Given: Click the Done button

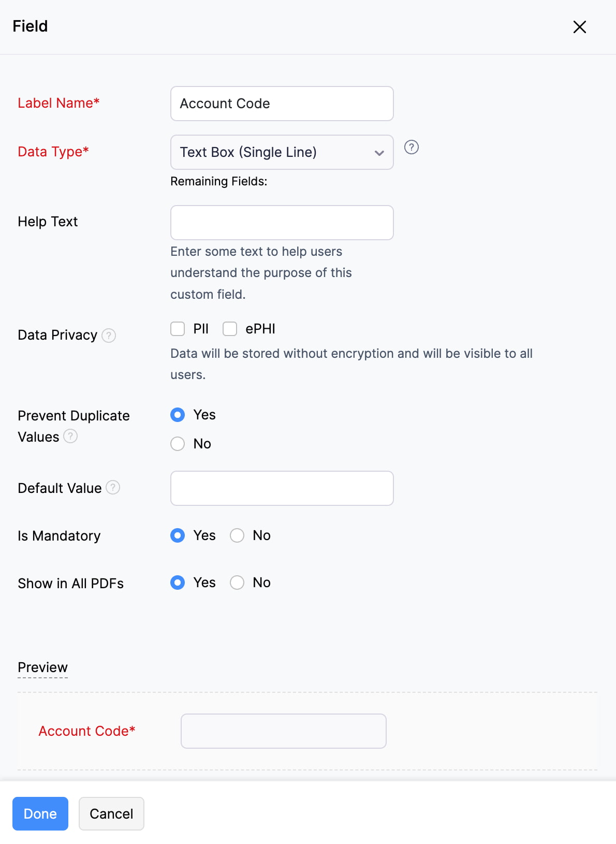Looking at the screenshot, I should coord(40,813).
